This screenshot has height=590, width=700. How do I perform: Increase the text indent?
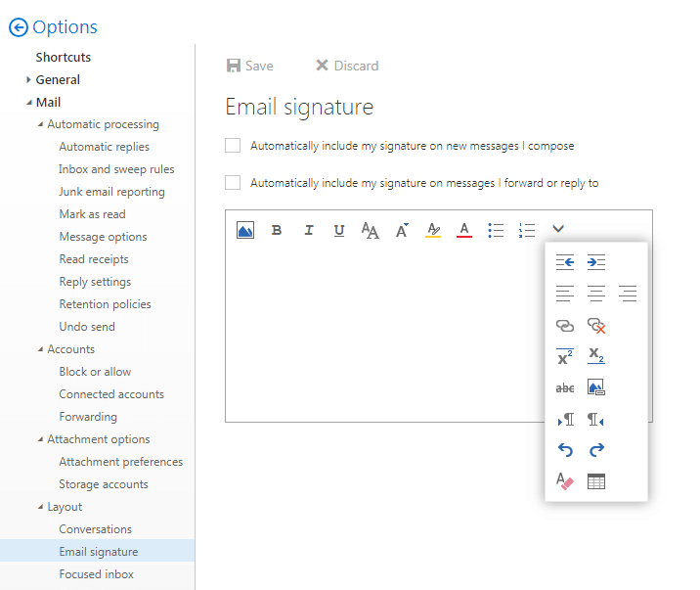tap(596, 261)
